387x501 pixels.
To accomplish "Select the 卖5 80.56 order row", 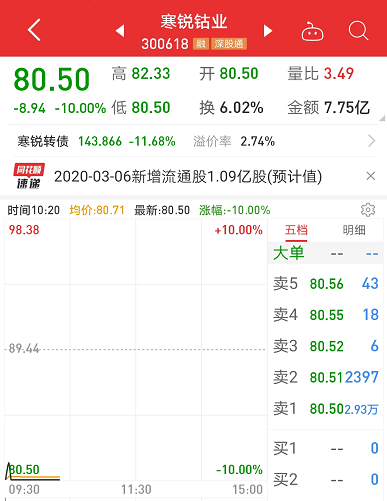I will pyautogui.click(x=326, y=284).
